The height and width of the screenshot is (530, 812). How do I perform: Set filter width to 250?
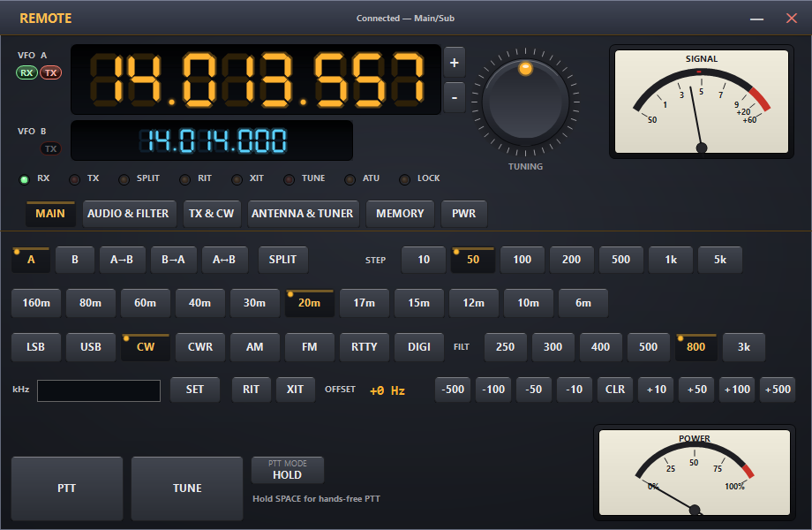pyautogui.click(x=506, y=347)
